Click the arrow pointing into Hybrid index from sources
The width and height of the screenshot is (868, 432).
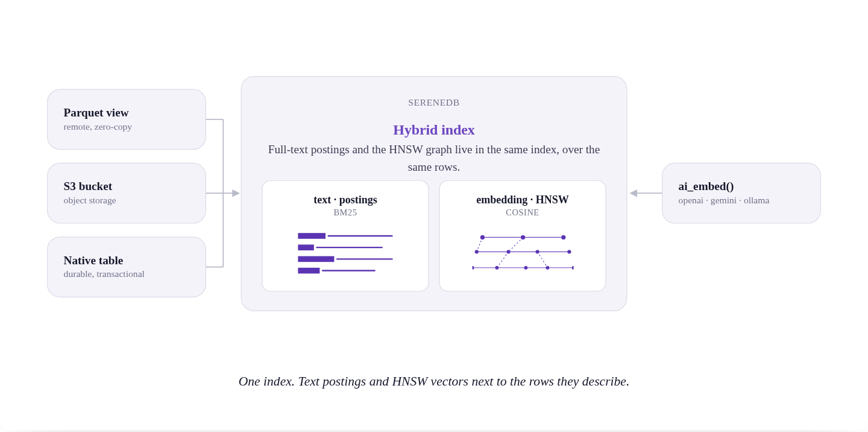click(236, 193)
